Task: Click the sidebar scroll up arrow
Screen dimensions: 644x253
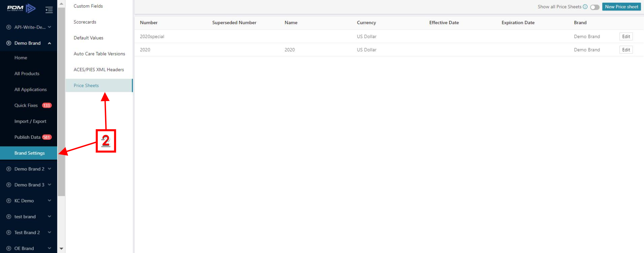Action: coord(61,4)
